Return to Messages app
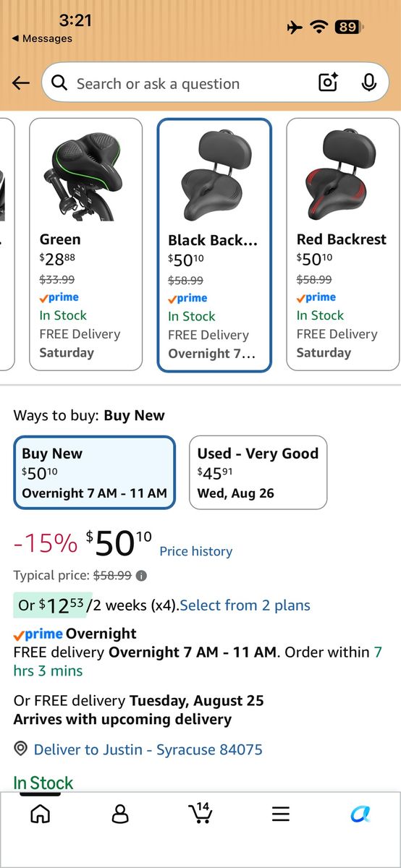401x868 pixels. pos(42,38)
